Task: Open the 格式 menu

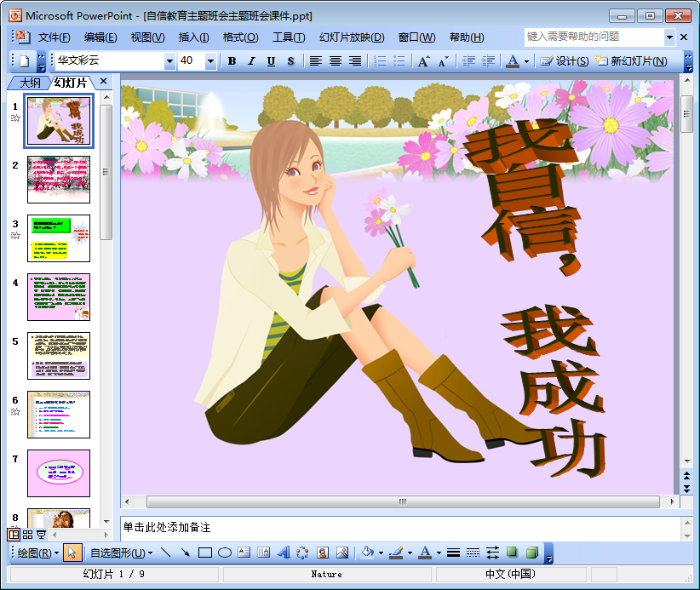Action: 241,37
